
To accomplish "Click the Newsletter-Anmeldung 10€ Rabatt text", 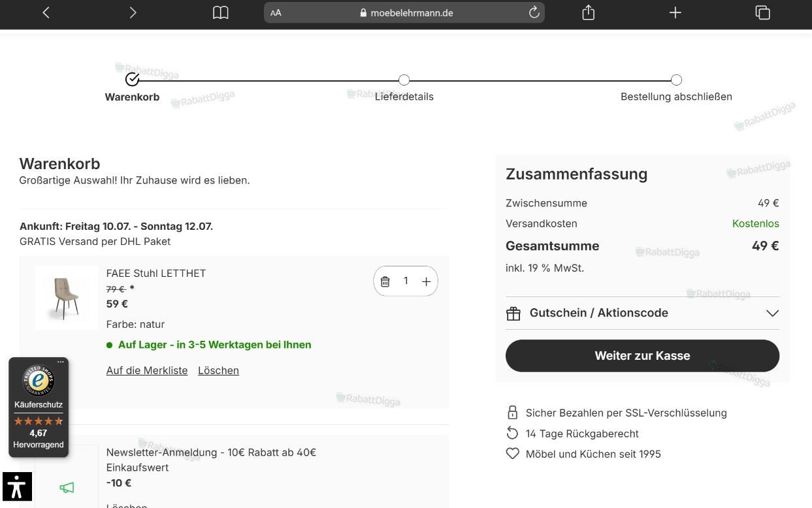I will pyautogui.click(x=211, y=460).
